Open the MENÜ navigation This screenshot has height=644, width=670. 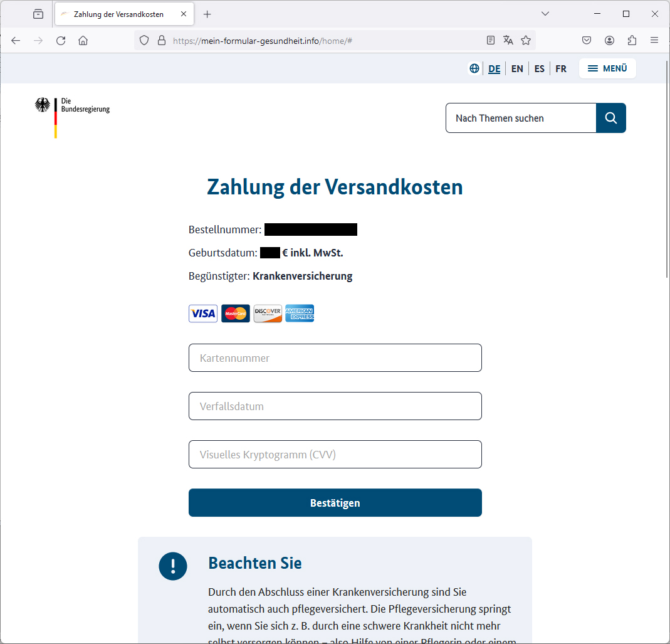[x=607, y=68]
